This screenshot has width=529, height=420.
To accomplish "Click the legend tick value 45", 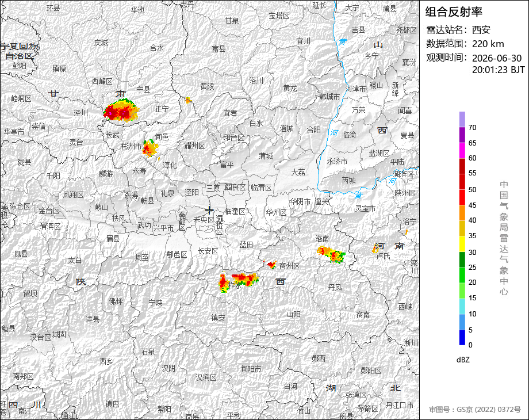I will coord(472,205).
